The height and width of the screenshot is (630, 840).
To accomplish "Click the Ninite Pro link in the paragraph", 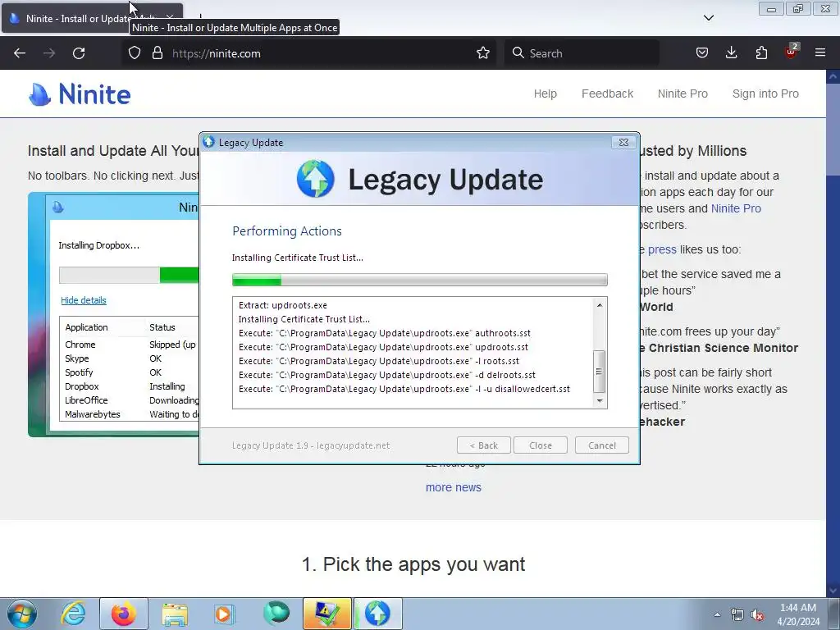I will [x=736, y=208].
